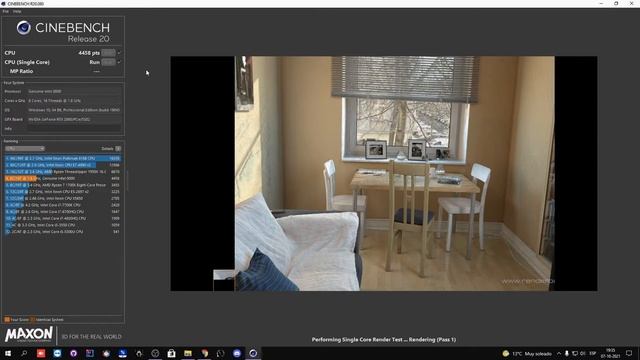Click the Identical System legend swatch
Image resolution: width=640 pixels, height=360 pixels.
coord(33,320)
